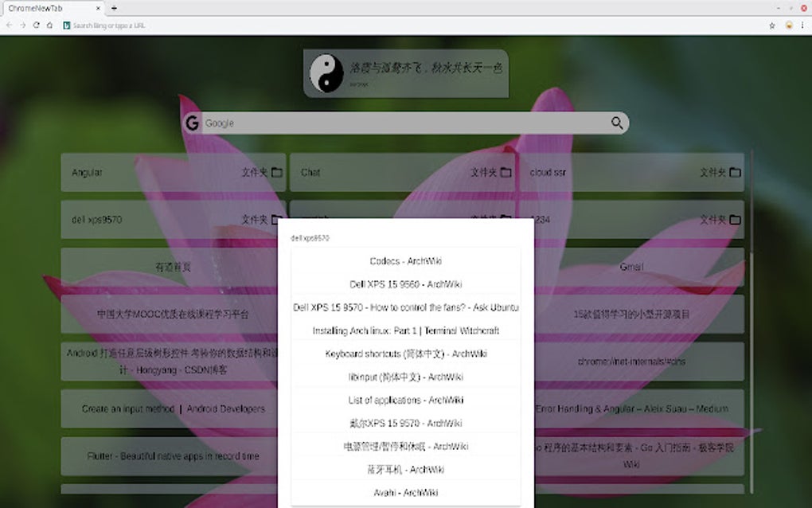Click the yin-yang logo icon

click(326, 73)
